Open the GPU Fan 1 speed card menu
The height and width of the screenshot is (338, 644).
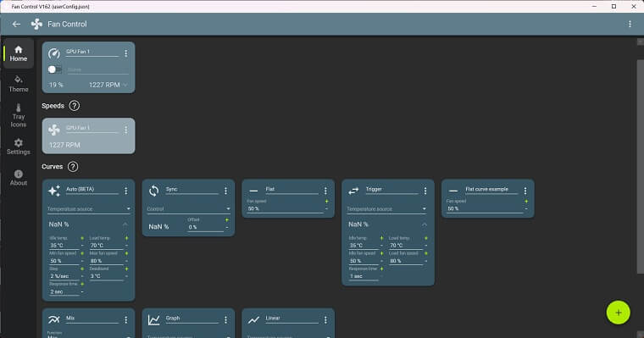125,130
